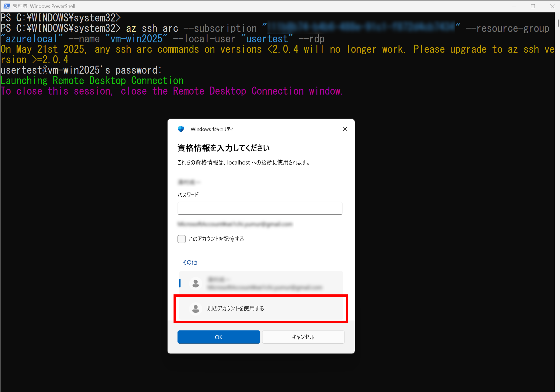Choose 別のアカウントを使用する option
560x392 pixels.
(x=261, y=308)
